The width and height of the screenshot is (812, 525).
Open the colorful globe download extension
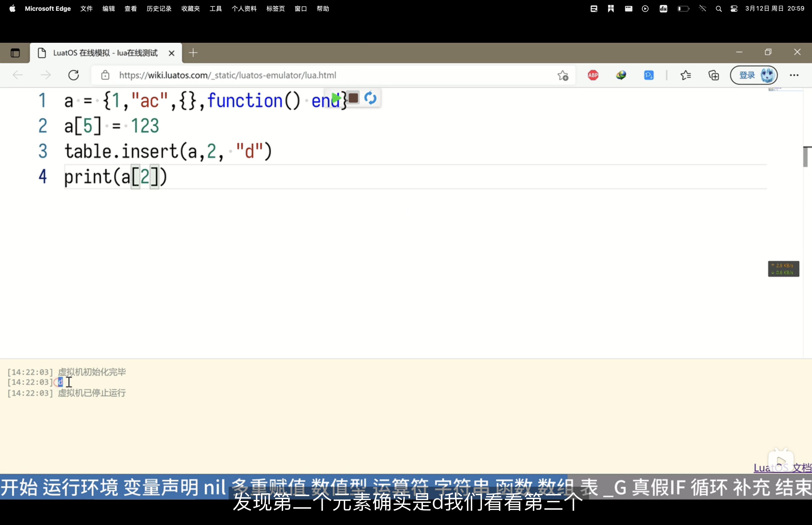point(621,75)
